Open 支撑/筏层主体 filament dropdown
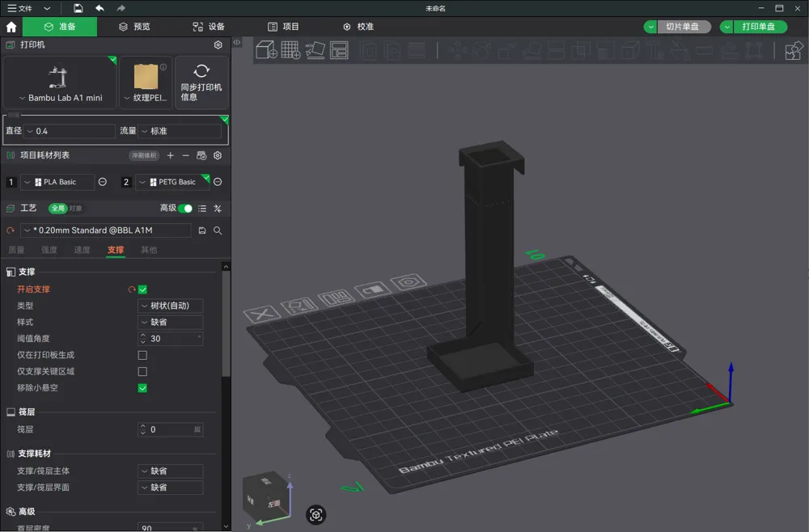The height and width of the screenshot is (532, 809). 170,471
